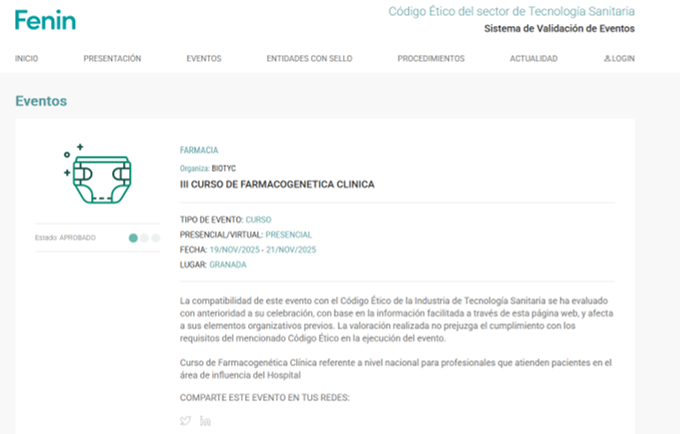
Task: Click the BIOTYC organizer name
Action: [224, 168]
